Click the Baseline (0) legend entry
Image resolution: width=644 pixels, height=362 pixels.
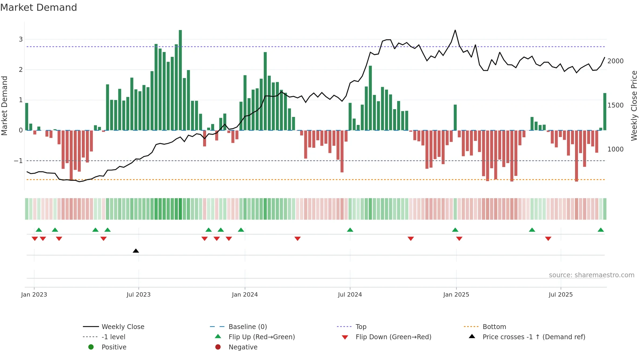238,327
